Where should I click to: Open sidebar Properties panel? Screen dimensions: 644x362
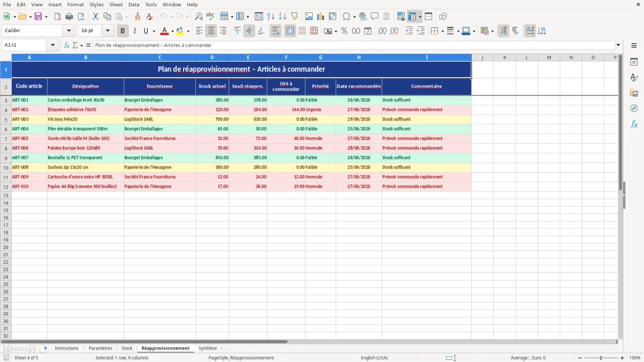(x=634, y=62)
